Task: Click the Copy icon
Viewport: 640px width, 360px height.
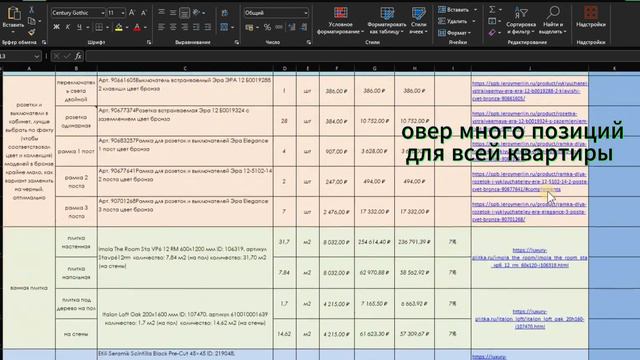Action: pos(31,21)
